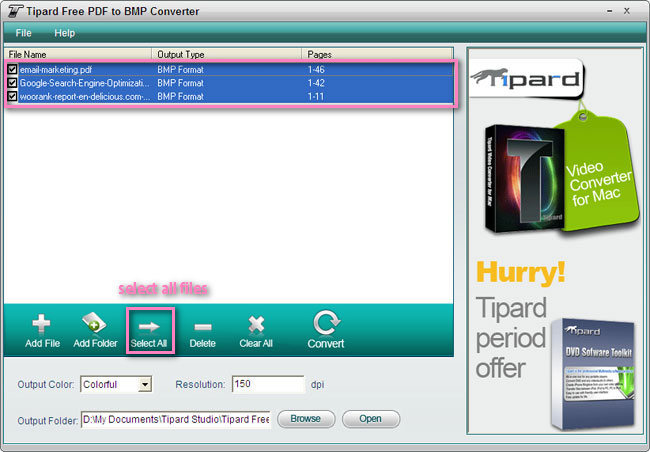650x452 pixels.
Task: Click the Browse button
Action: tap(306, 419)
